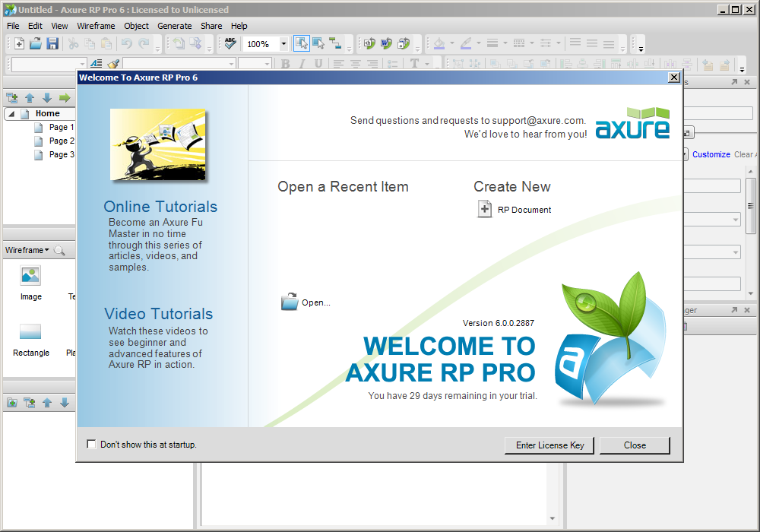Viewport: 760px width, 532px height.
Task: Click the sitemap Move down blue arrow
Action: tap(47, 98)
